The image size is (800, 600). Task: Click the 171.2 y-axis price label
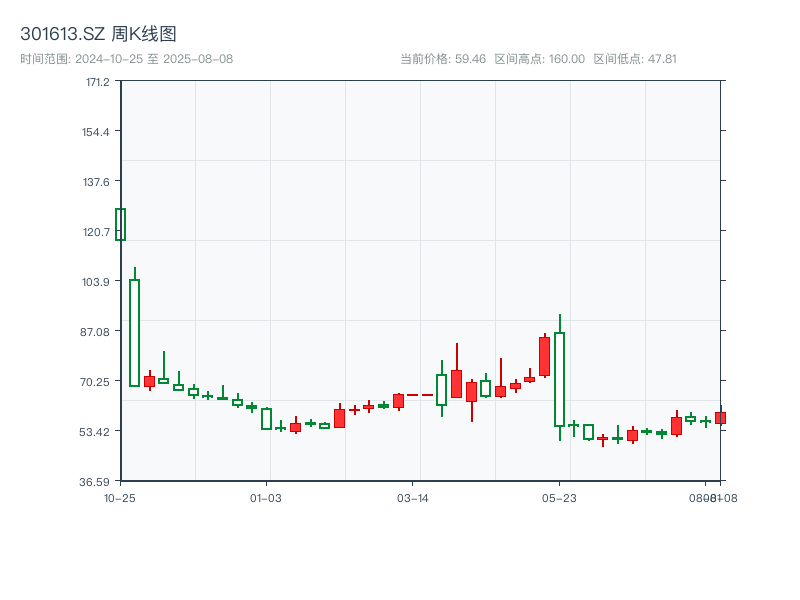point(97,82)
